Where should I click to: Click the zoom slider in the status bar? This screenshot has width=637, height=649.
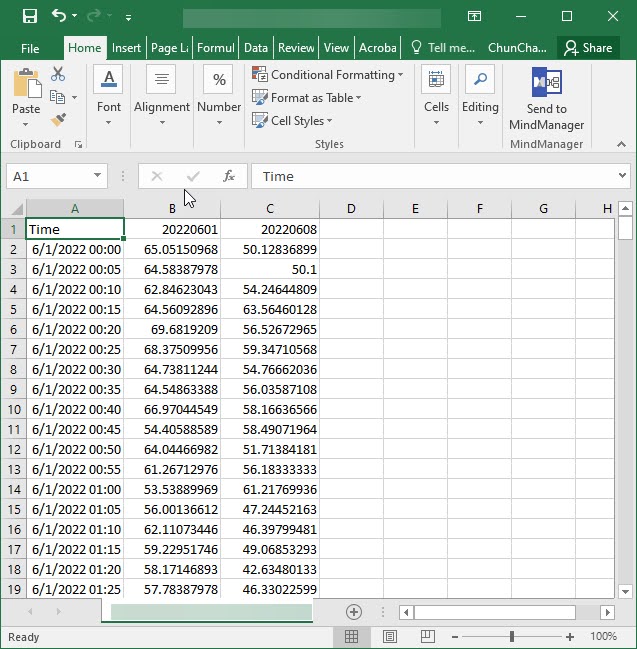(x=512, y=637)
